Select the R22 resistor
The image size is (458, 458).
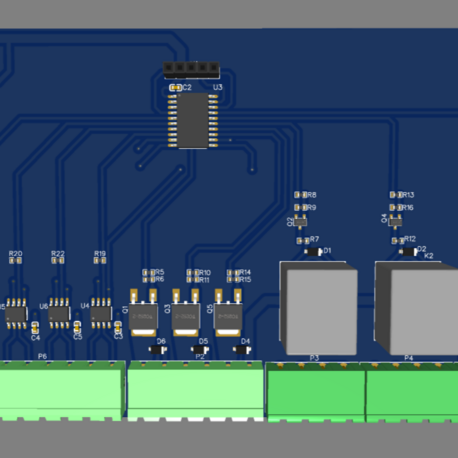[x=58, y=260]
